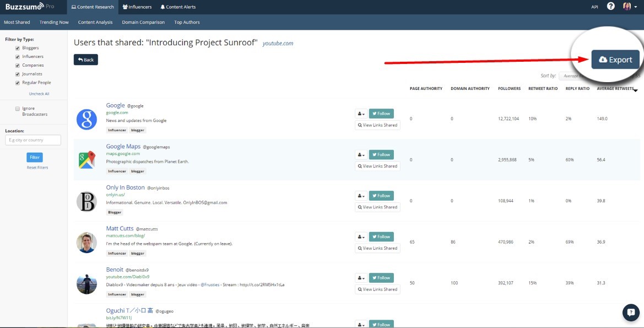Viewport: 644px width, 328px height.
Task: Open Google Maps profile picture
Action: click(x=86, y=160)
